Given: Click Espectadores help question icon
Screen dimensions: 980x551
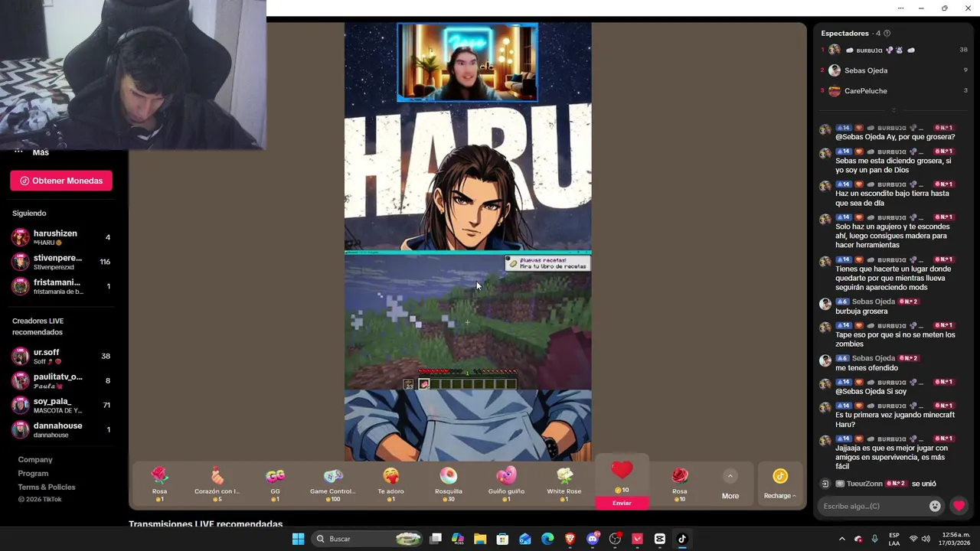Looking at the screenshot, I should pos(887,34).
